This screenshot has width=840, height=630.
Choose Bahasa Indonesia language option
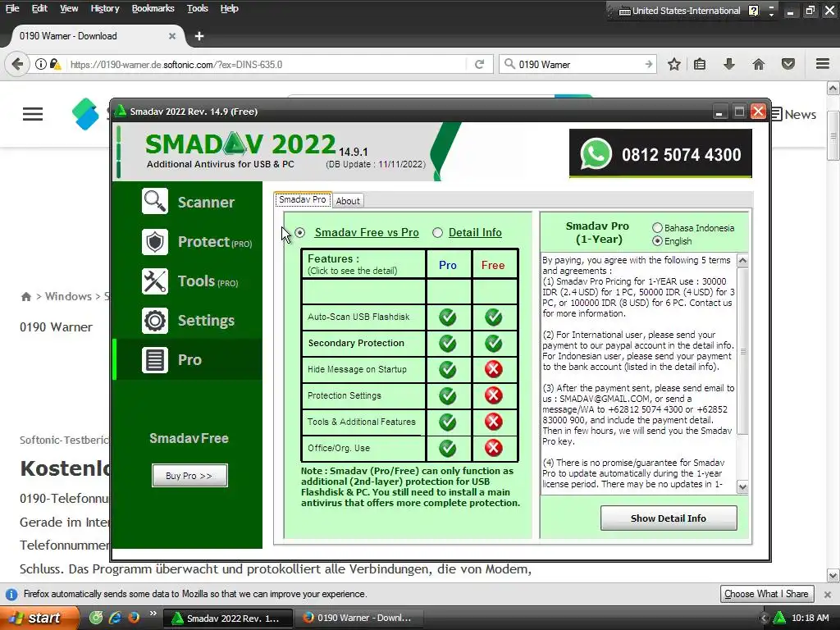click(657, 228)
